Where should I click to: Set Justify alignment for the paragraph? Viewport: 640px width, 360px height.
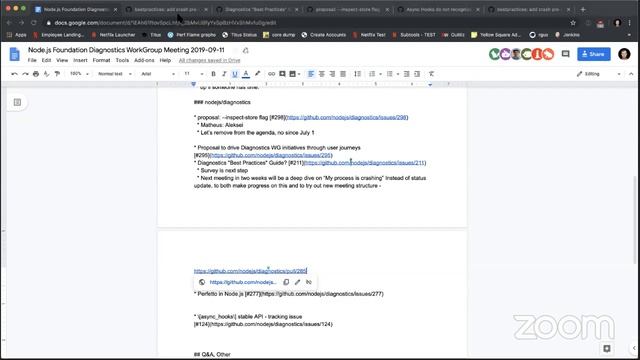click(x=343, y=74)
